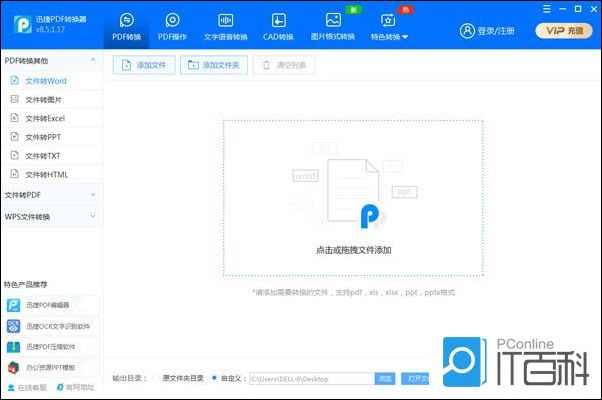This screenshot has height=400, width=602.
Task: Select 文件转TXT in the sidebar
Action: click(x=52, y=156)
